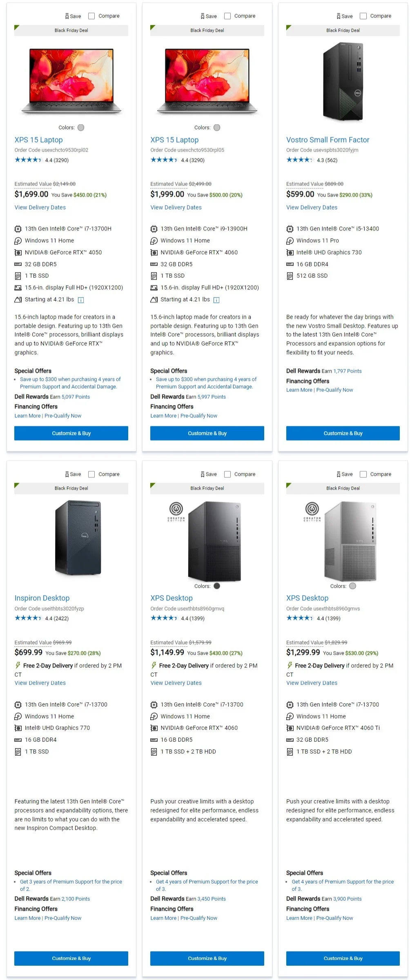The image size is (410, 980).
Task: Open Inspiron Desktop product title link
Action: click(x=42, y=598)
